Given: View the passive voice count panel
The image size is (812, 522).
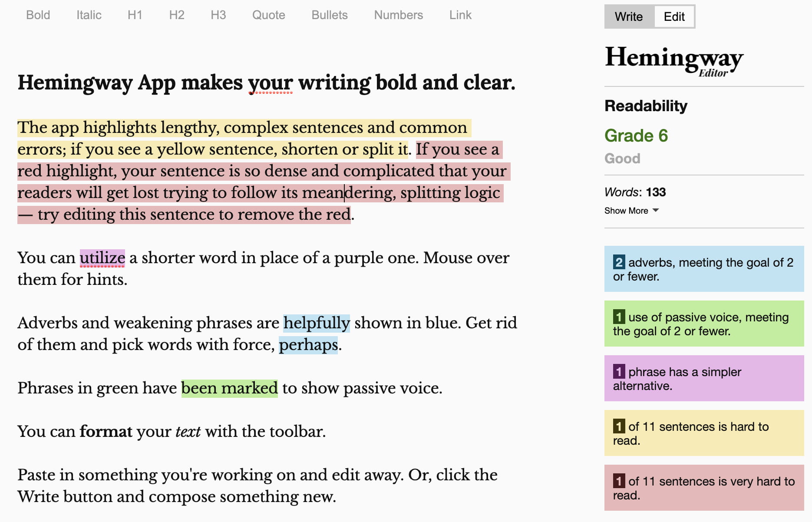Looking at the screenshot, I should click(x=703, y=324).
